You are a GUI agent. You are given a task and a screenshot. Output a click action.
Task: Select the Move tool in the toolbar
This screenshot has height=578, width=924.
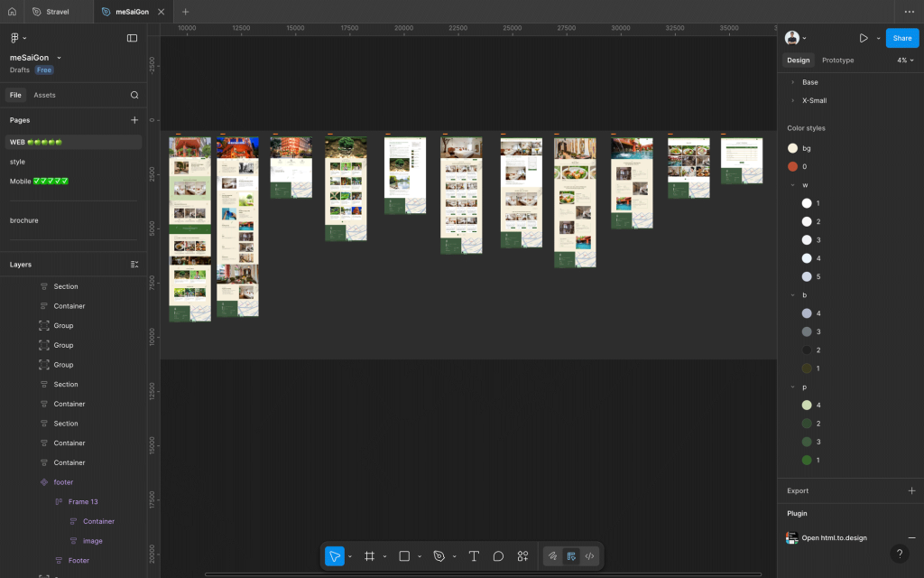pos(335,556)
